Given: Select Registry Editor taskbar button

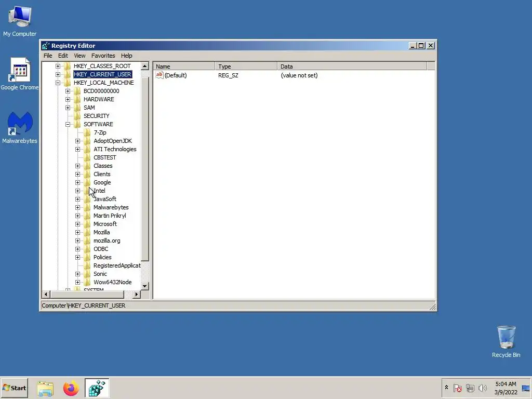Looking at the screenshot, I should (x=97, y=388).
